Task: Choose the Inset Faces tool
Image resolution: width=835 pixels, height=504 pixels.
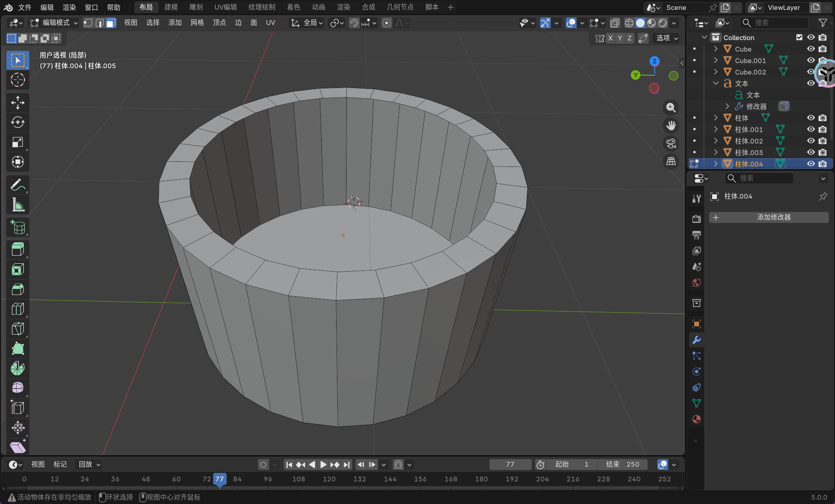Action: (x=17, y=270)
